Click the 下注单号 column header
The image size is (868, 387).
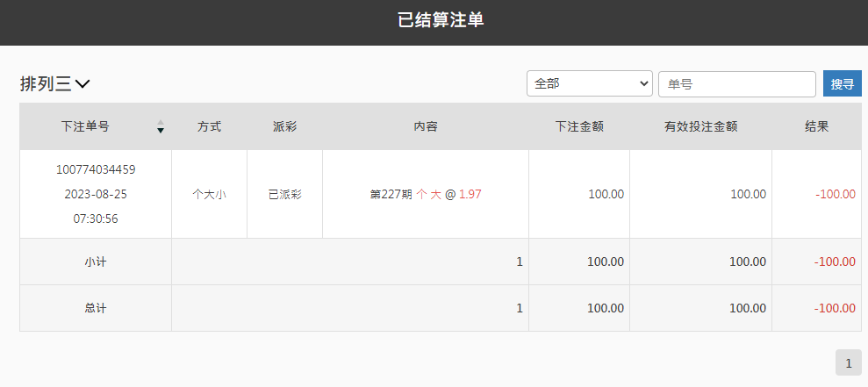tap(85, 126)
